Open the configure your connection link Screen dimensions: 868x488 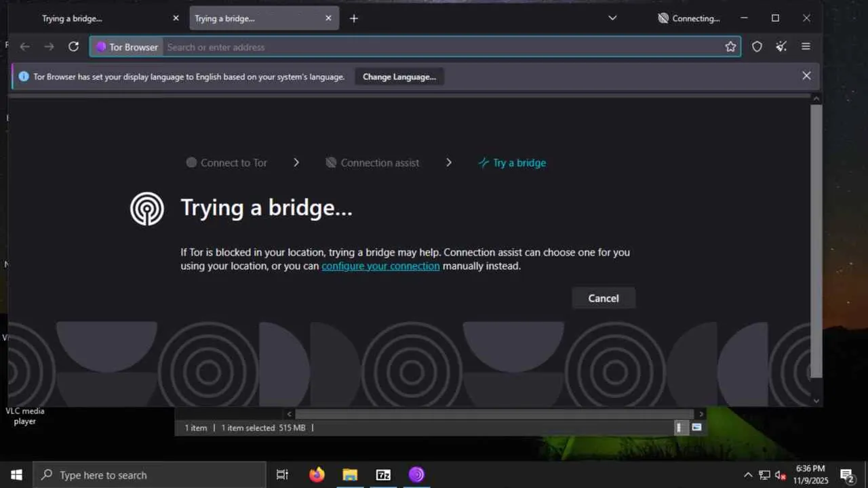click(x=380, y=266)
